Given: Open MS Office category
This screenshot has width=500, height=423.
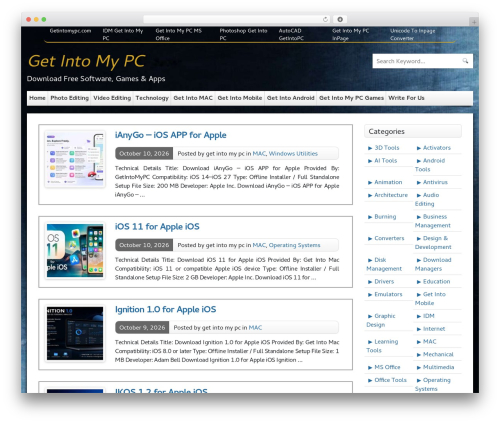Looking at the screenshot, I should [x=387, y=367].
